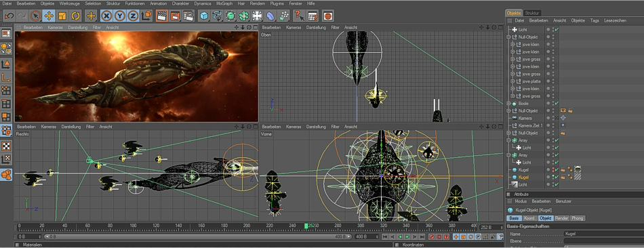
Task: Click the autokeying red button
Action: [439, 237]
